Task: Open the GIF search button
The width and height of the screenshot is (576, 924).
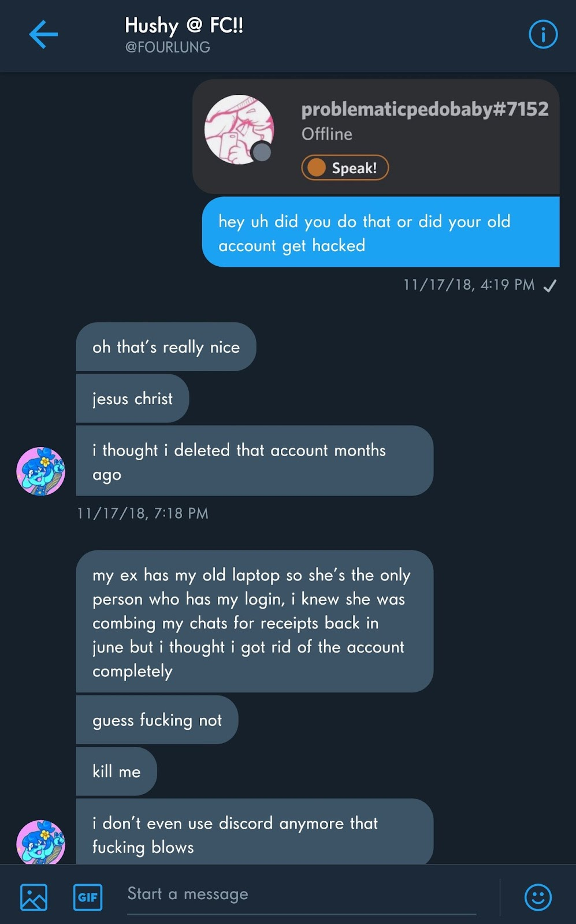Action: [88, 897]
